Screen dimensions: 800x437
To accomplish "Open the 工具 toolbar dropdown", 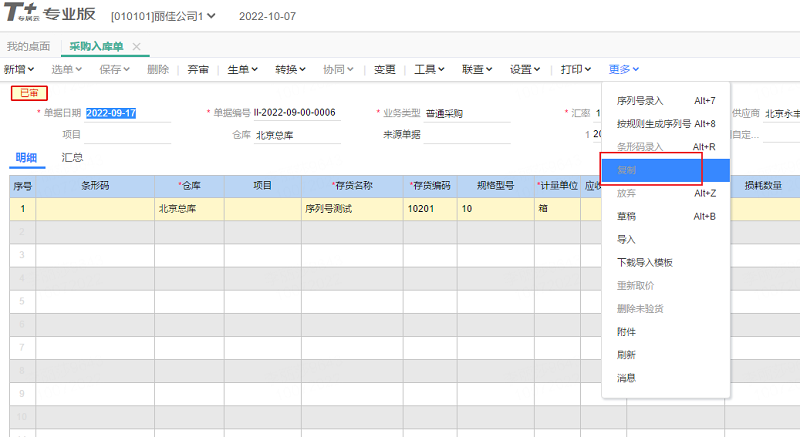I will click(429, 69).
